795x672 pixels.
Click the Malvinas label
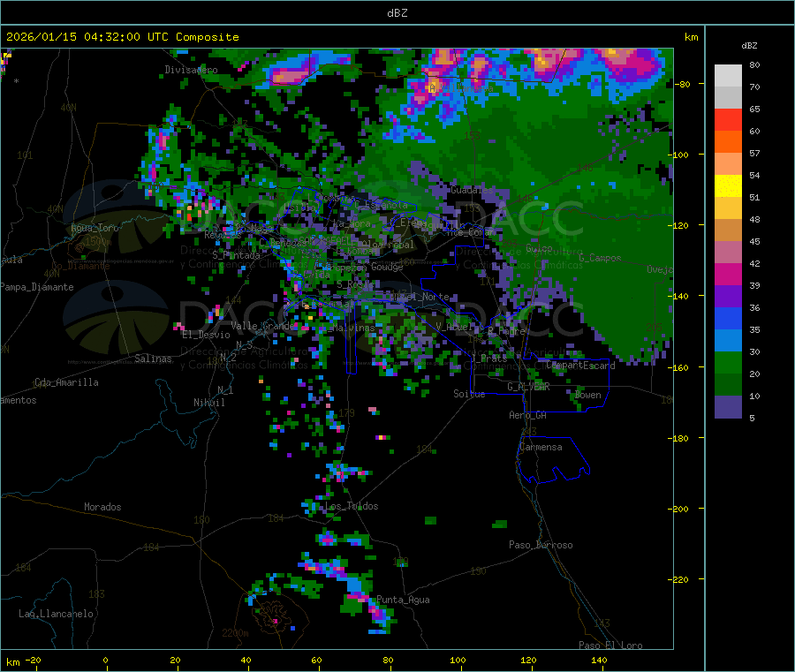[354, 328]
